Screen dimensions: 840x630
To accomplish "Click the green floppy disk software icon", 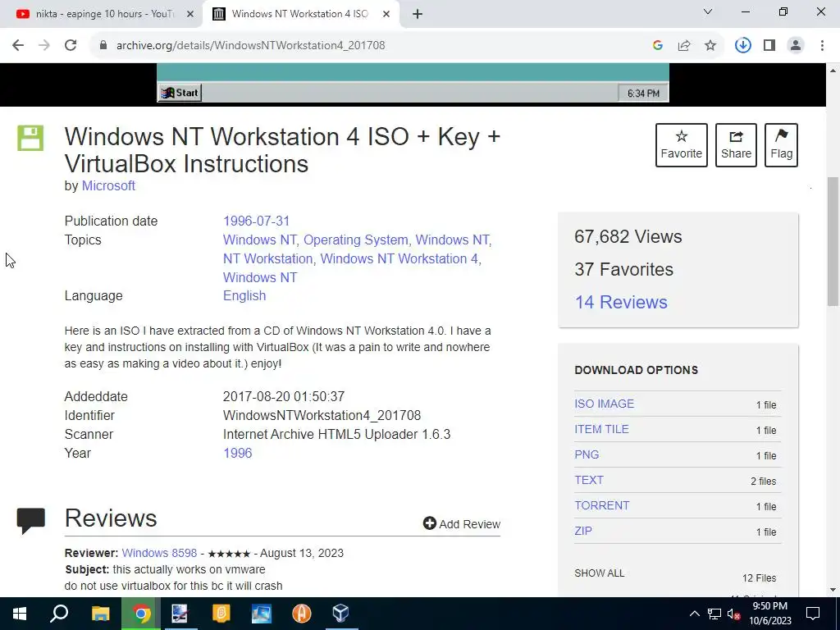I will tap(30, 138).
